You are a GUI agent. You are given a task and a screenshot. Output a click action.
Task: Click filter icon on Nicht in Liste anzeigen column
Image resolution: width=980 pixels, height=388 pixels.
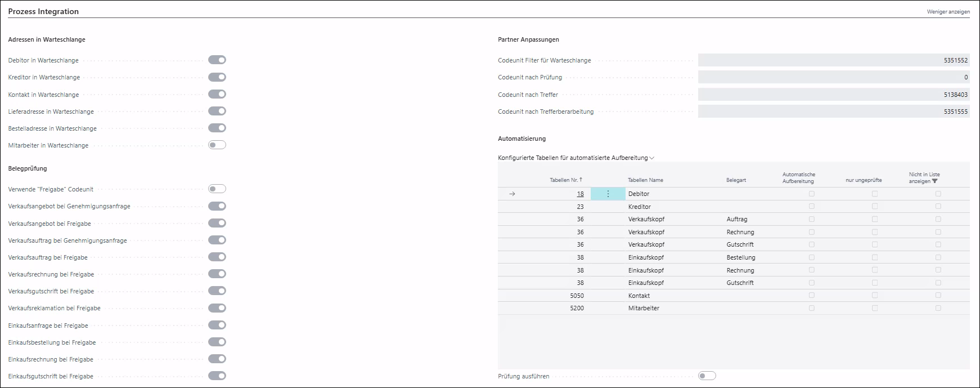[934, 181]
